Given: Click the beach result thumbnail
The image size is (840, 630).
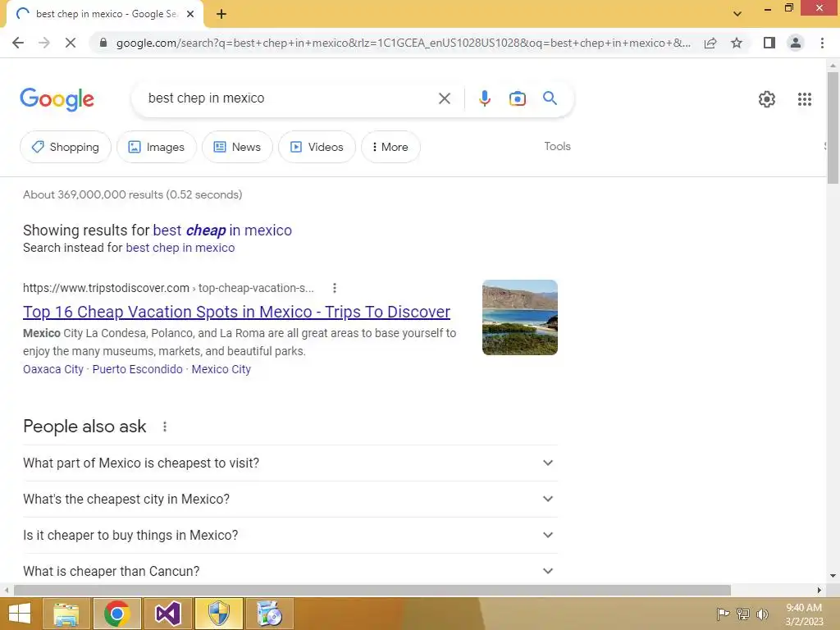Looking at the screenshot, I should 519,317.
